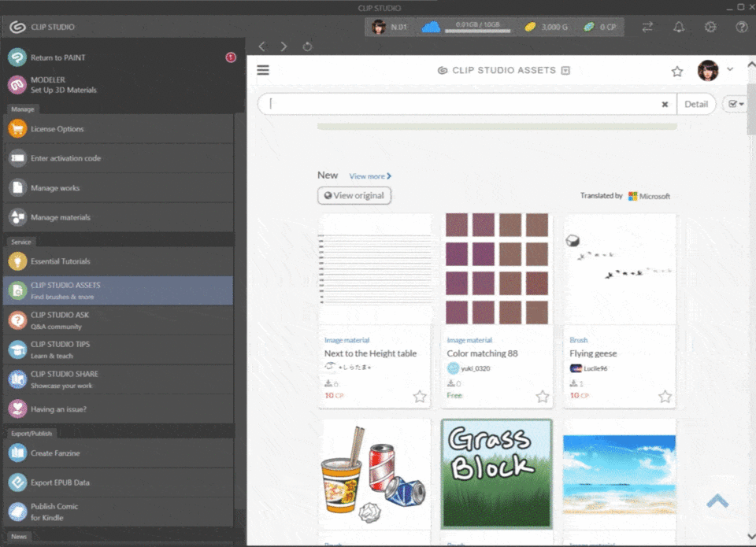Select CLIP STUDIO ASSETS sidebar icon
The width and height of the screenshot is (756, 547).
pyautogui.click(x=17, y=290)
